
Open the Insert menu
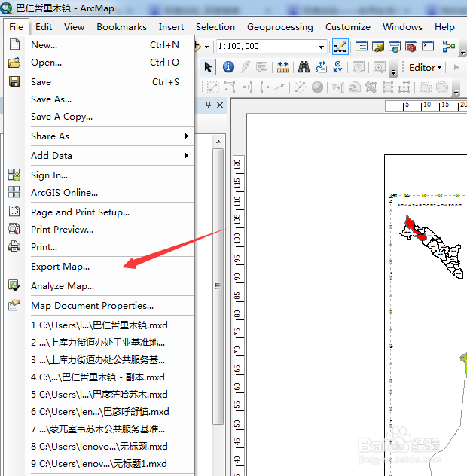(171, 27)
